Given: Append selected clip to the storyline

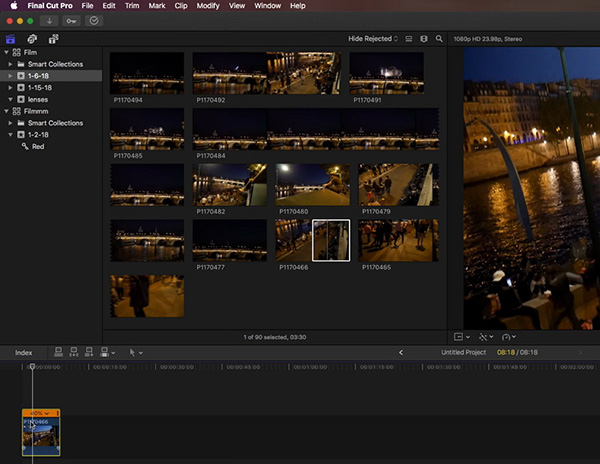Looking at the screenshot, I should click(89, 352).
